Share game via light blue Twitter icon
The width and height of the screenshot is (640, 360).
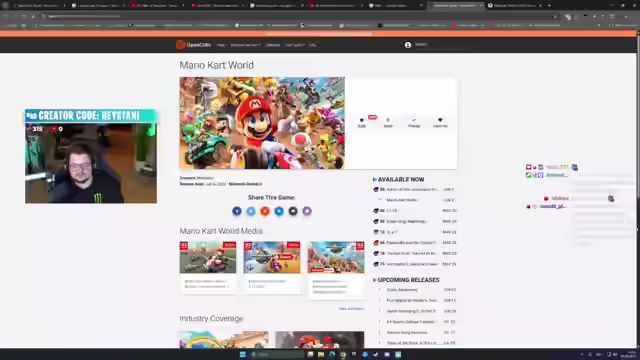click(251, 211)
